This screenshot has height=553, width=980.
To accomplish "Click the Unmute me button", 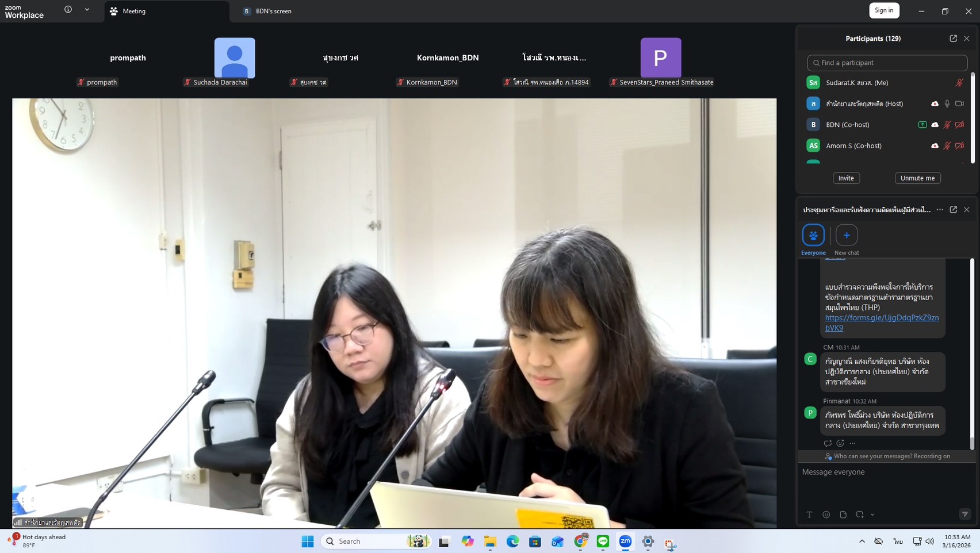I will coord(917,178).
